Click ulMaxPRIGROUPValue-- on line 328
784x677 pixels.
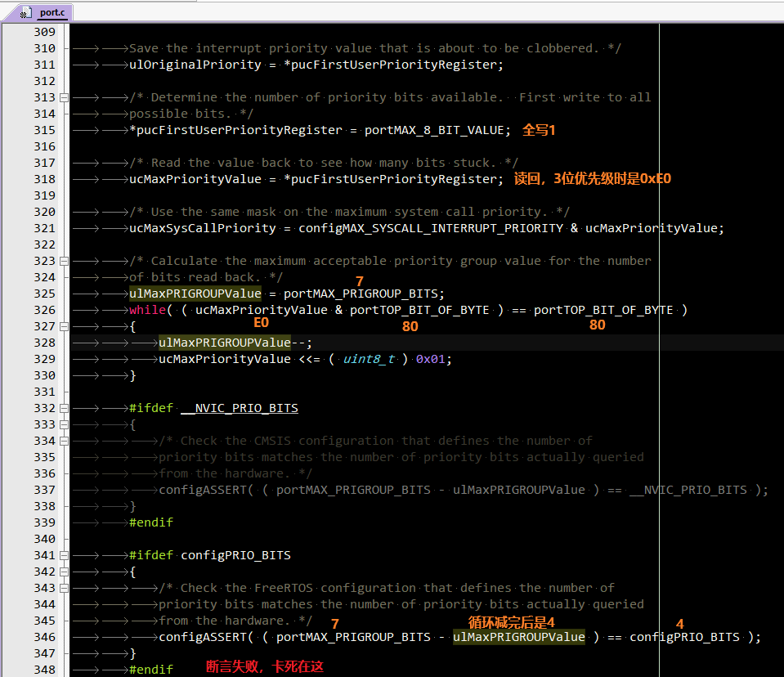pyautogui.click(x=231, y=343)
